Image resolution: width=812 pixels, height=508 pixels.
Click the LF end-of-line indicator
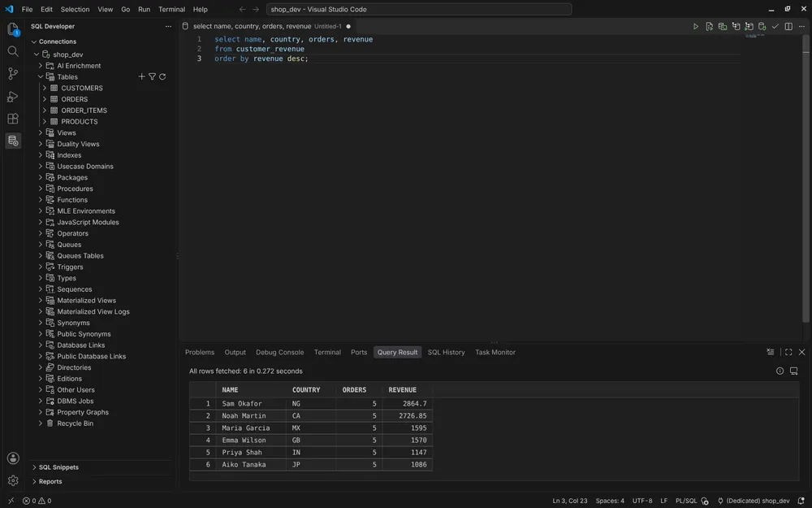tap(664, 501)
